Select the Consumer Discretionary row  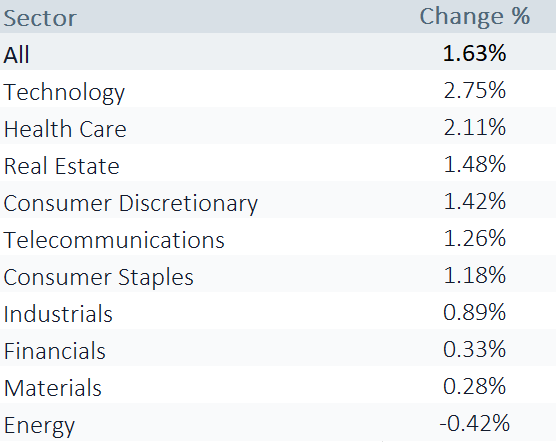(x=278, y=200)
